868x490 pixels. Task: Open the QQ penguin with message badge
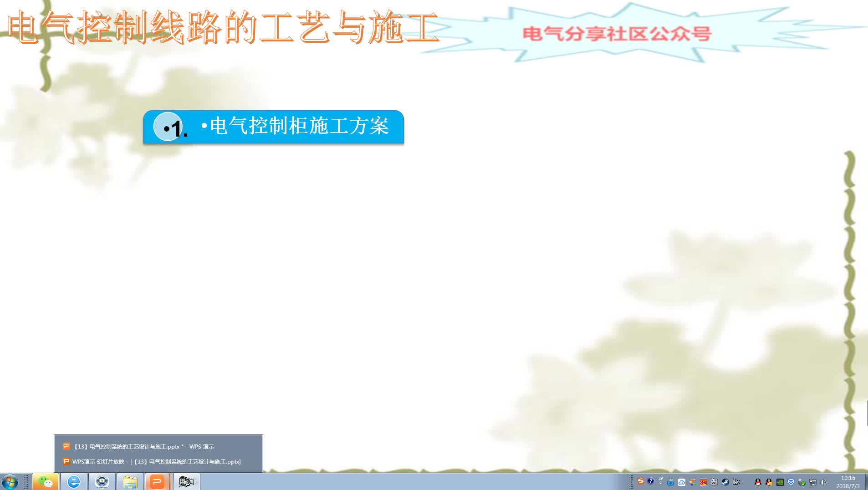tap(769, 482)
